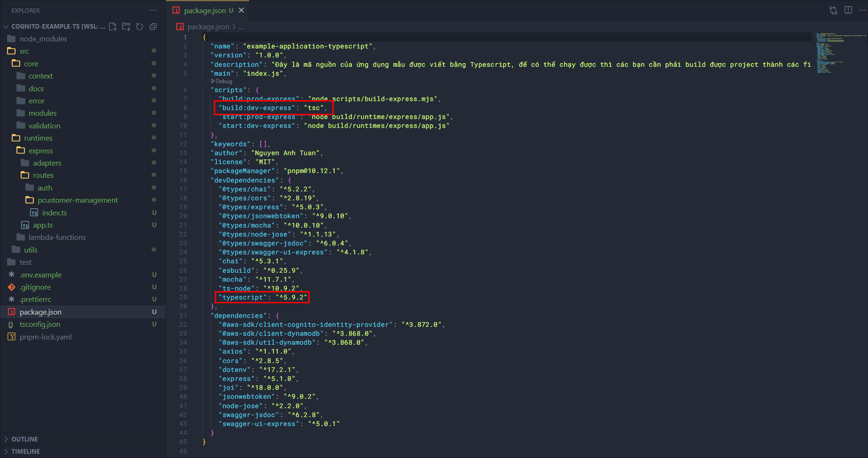868x458 pixels.
Task: Click the New File icon in Explorer header
Action: pos(113,26)
